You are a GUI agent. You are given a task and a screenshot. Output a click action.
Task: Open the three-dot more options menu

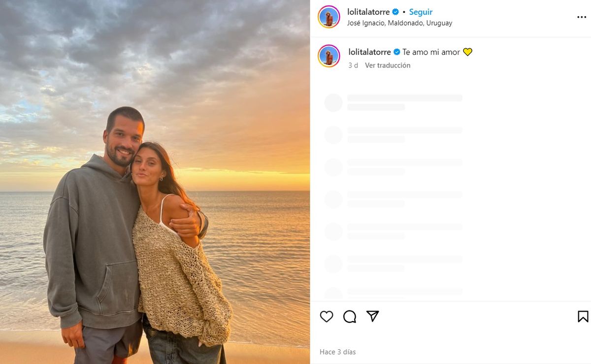click(582, 17)
